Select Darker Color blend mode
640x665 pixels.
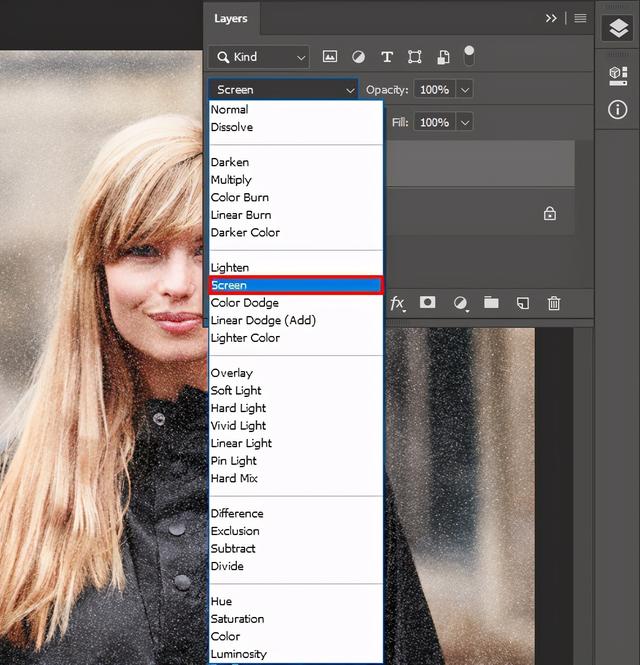[x=296, y=232]
